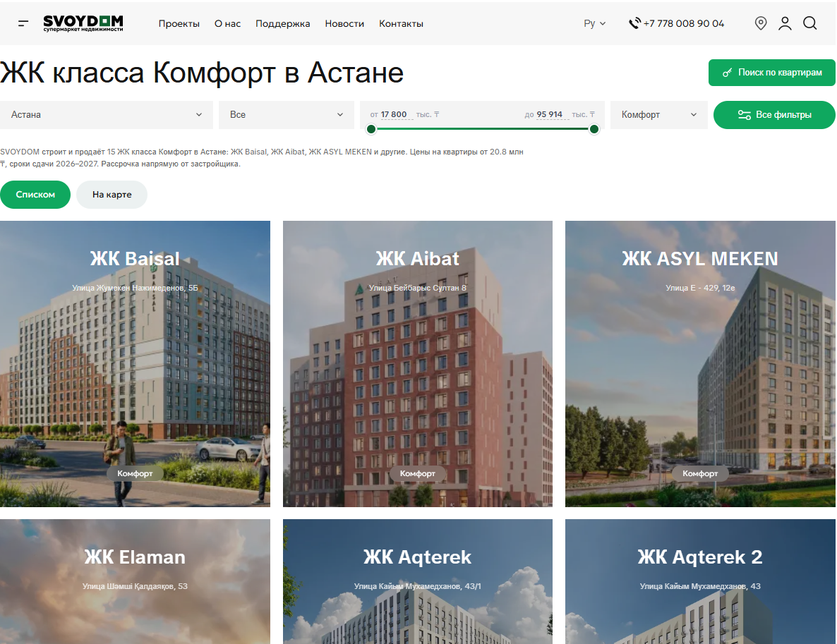Go to the Поддержка page
Image resolution: width=837 pixels, height=644 pixels.
[x=282, y=23]
